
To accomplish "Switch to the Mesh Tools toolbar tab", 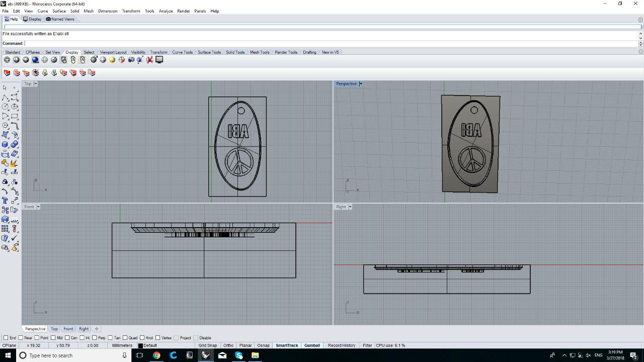I will pyautogui.click(x=260, y=52).
